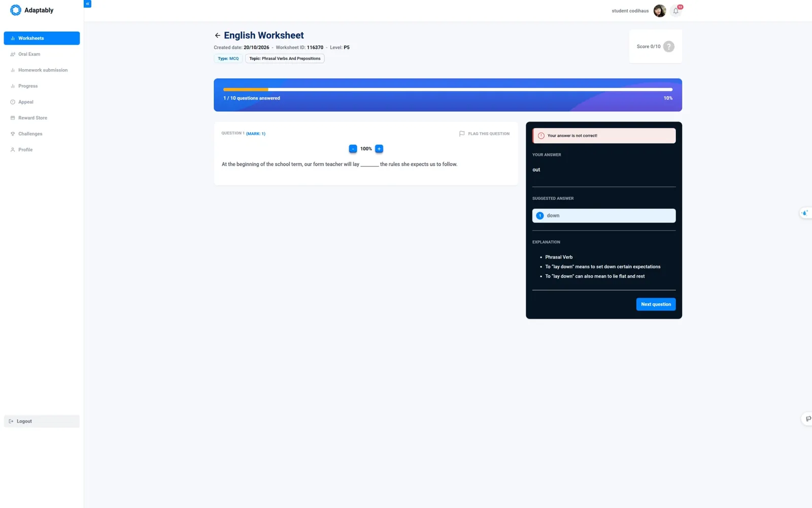
Task: Click the Worksheets sidebar chart icon
Action: coord(13,38)
